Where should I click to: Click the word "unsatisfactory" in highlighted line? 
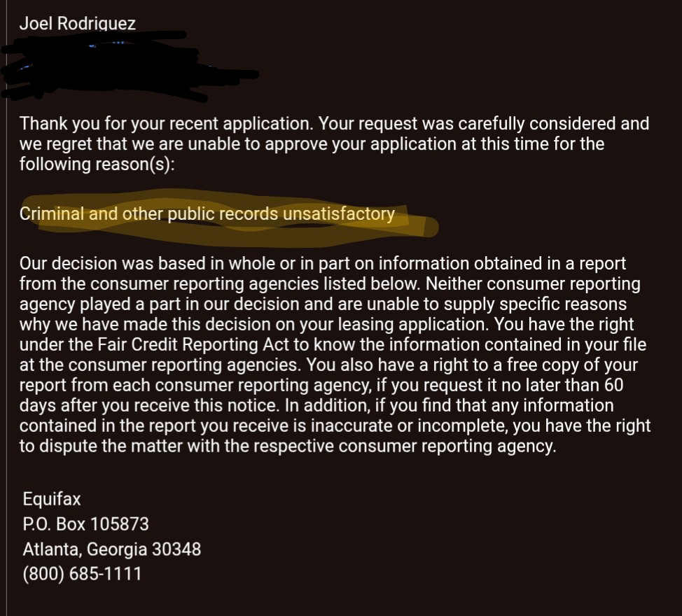pyautogui.click(x=338, y=214)
